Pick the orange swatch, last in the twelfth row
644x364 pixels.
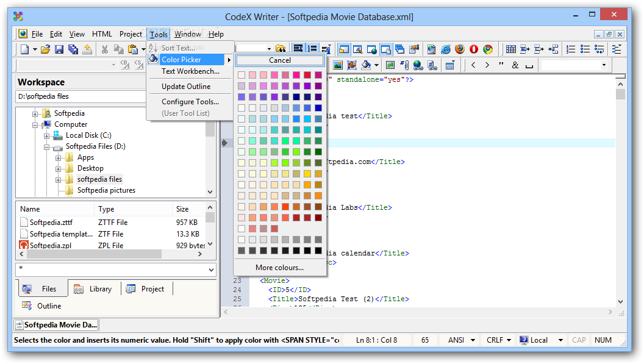(318, 196)
